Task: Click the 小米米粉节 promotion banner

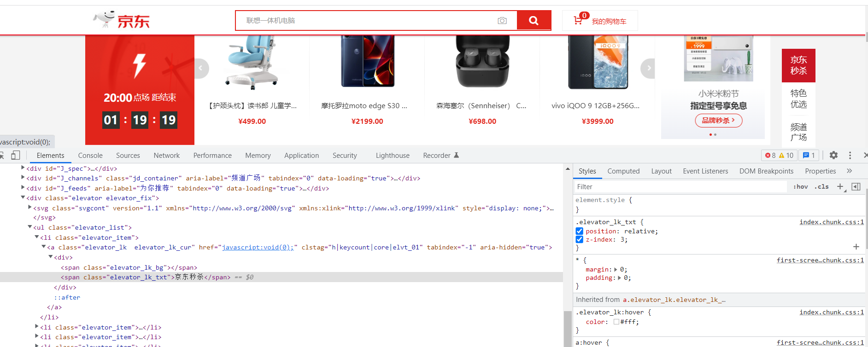Action: tap(713, 87)
